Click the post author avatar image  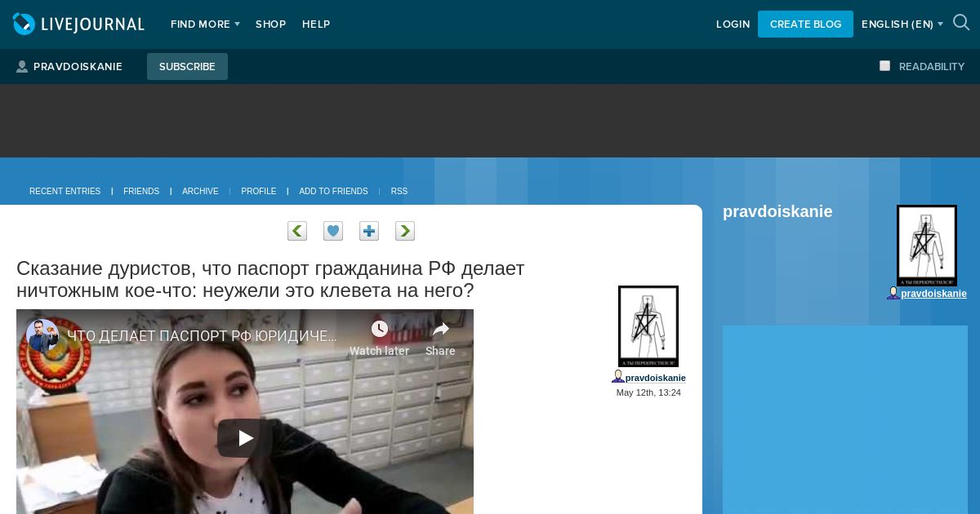648,326
